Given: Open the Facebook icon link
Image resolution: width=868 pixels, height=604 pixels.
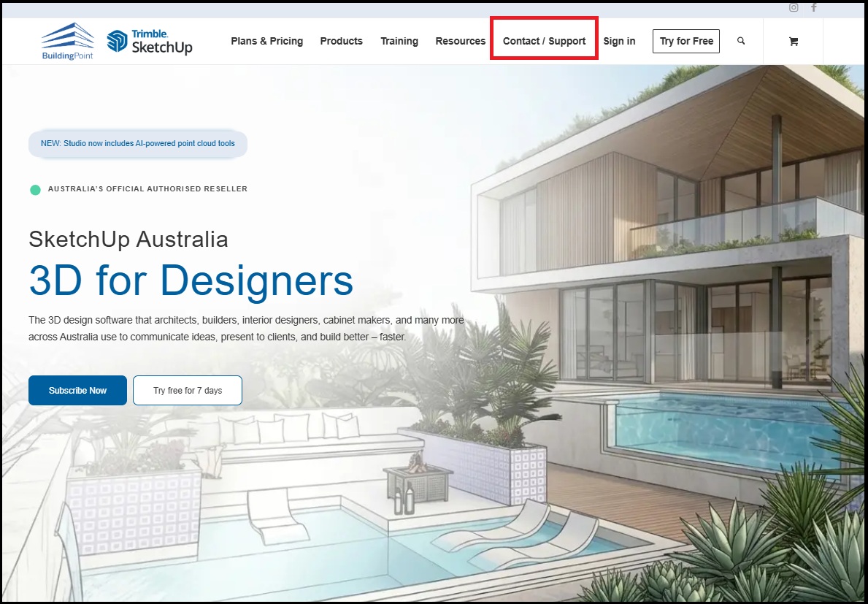Looking at the screenshot, I should click(x=814, y=7).
